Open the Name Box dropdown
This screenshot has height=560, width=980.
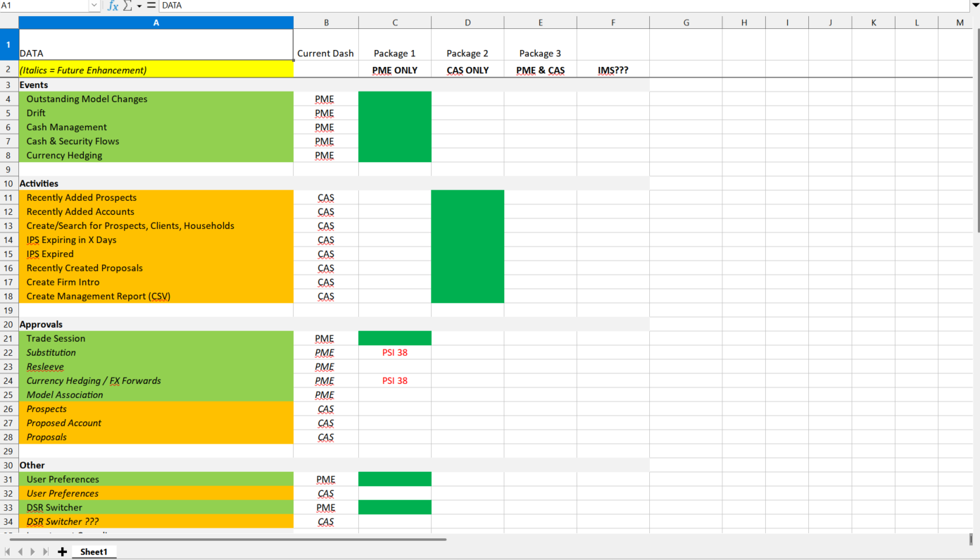(94, 6)
